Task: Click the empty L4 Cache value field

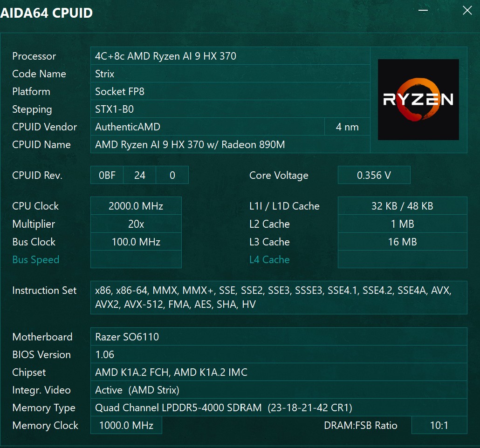Action: click(402, 259)
